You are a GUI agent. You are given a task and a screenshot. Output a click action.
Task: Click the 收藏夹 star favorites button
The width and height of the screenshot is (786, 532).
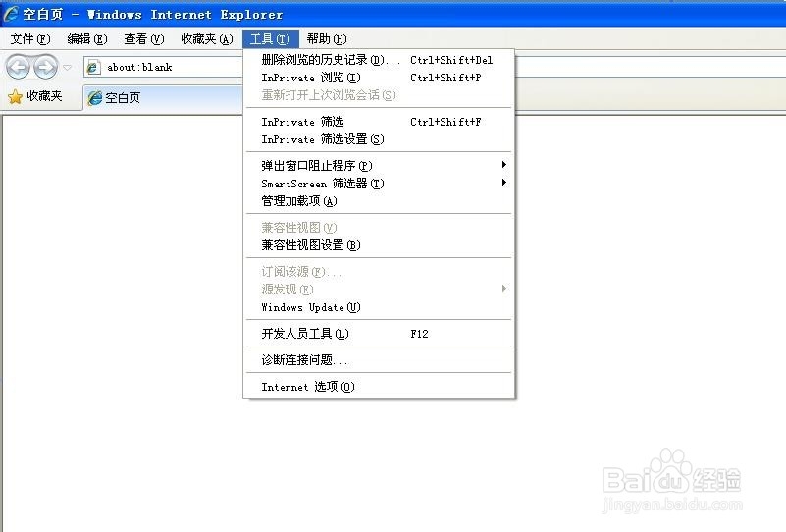pos(35,96)
